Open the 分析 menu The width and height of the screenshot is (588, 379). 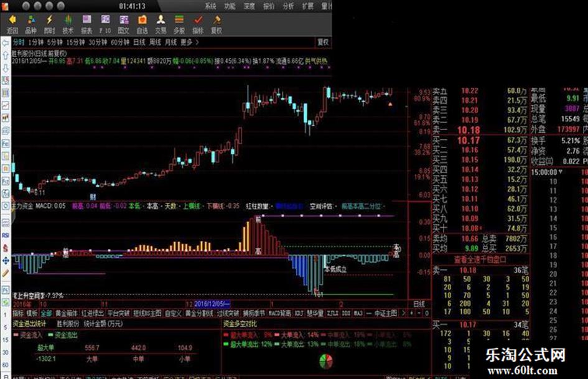[288, 6]
